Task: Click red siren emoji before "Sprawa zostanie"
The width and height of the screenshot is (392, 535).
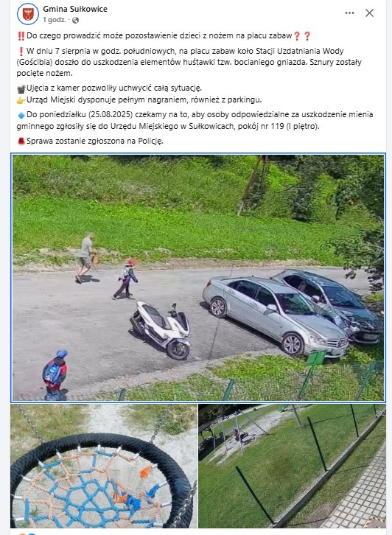Action: pos(21,141)
